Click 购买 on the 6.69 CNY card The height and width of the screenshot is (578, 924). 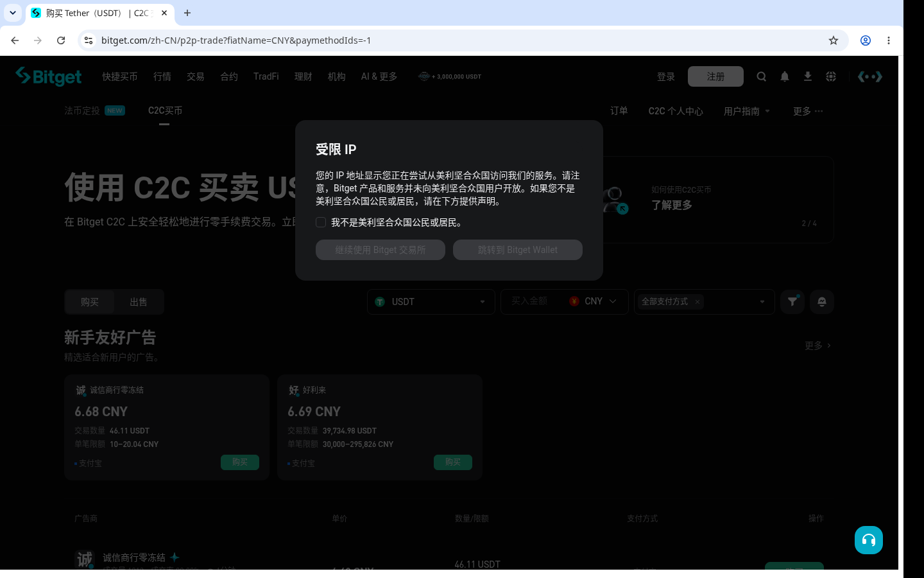(x=453, y=462)
